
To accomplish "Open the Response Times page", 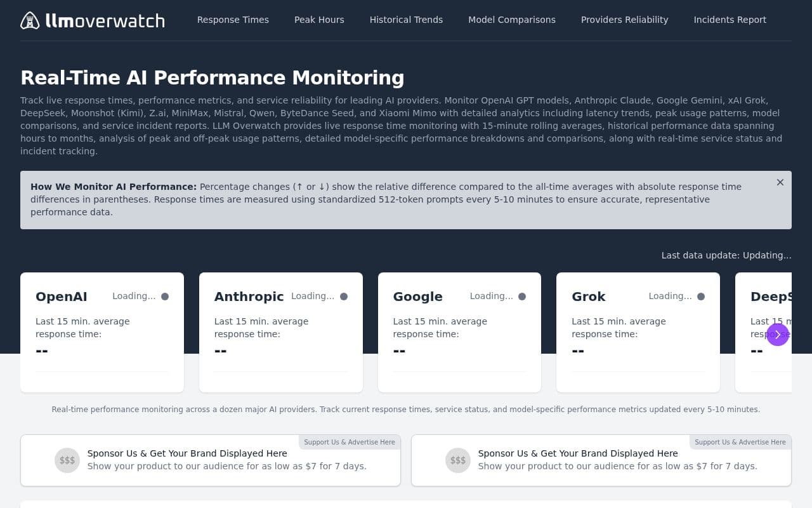I will pos(233,20).
